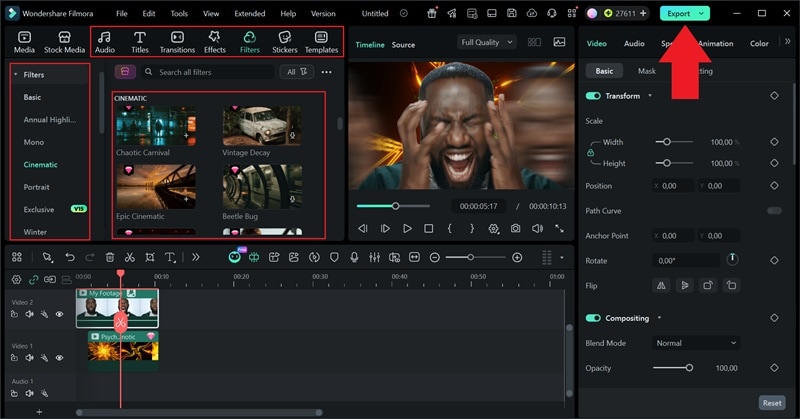Click flip vertical icon

tap(685, 285)
